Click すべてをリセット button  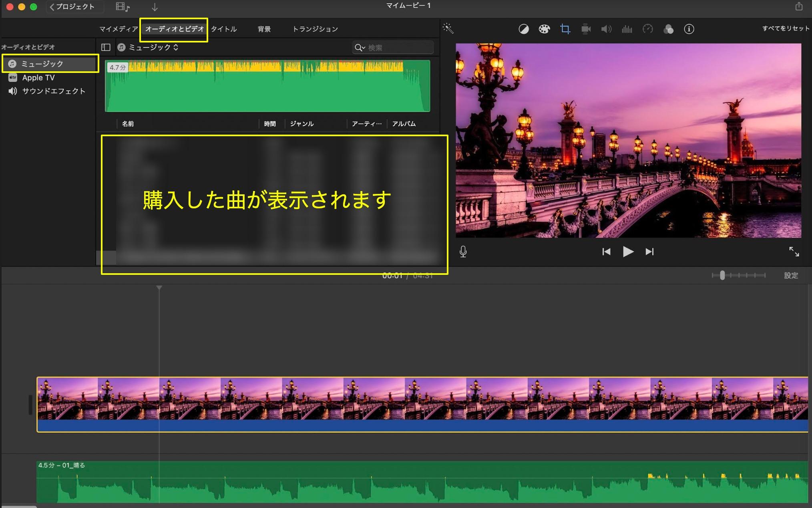(786, 28)
